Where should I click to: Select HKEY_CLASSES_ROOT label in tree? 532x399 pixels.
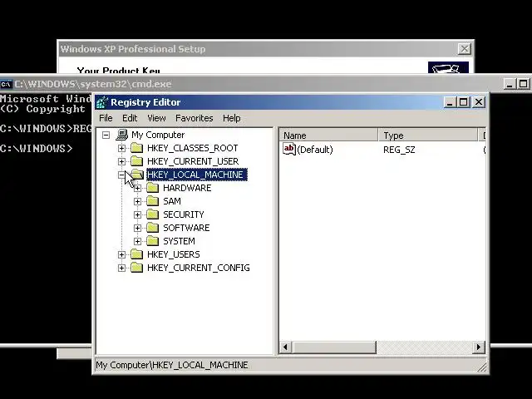[x=192, y=148]
